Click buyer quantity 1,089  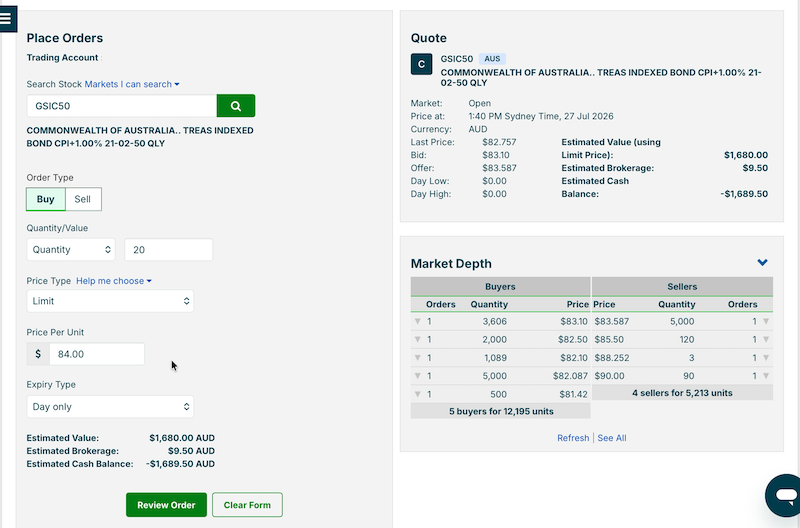tap(495, 358)
